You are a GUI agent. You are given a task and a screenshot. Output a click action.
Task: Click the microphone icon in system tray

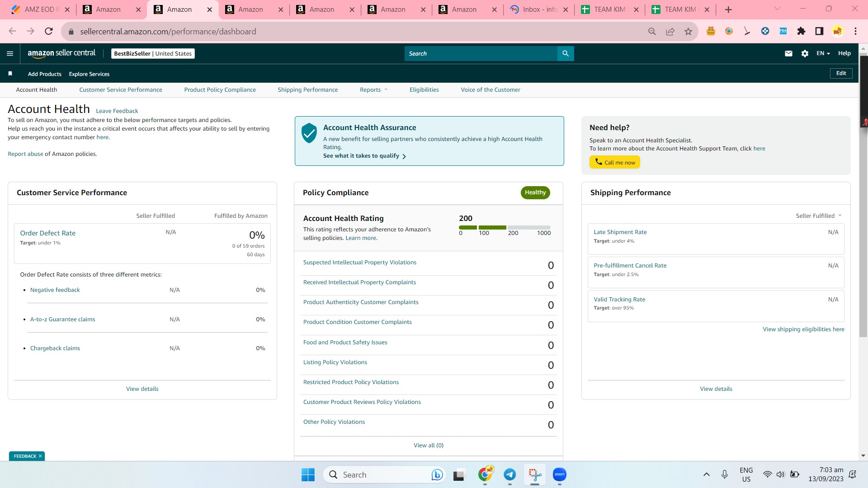(725, 474)
